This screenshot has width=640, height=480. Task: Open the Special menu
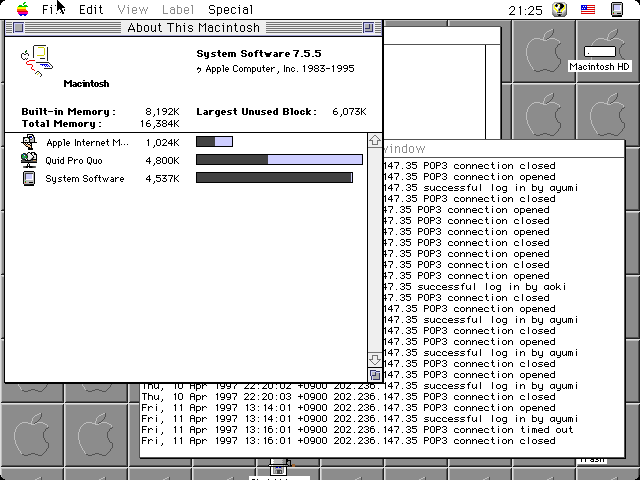[x=231, y=9]
